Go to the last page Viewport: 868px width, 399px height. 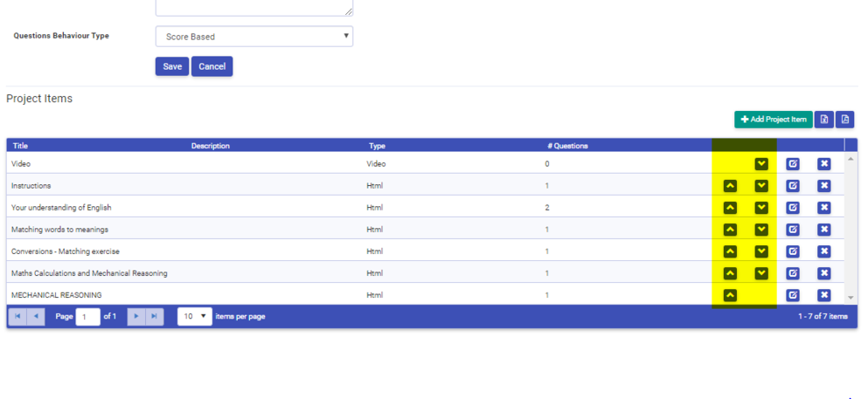155,317
